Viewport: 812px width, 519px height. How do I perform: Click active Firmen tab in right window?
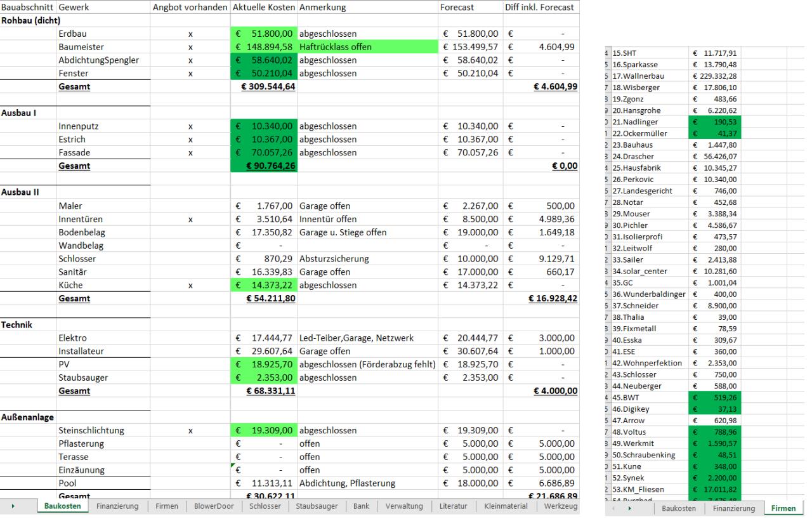783,509
